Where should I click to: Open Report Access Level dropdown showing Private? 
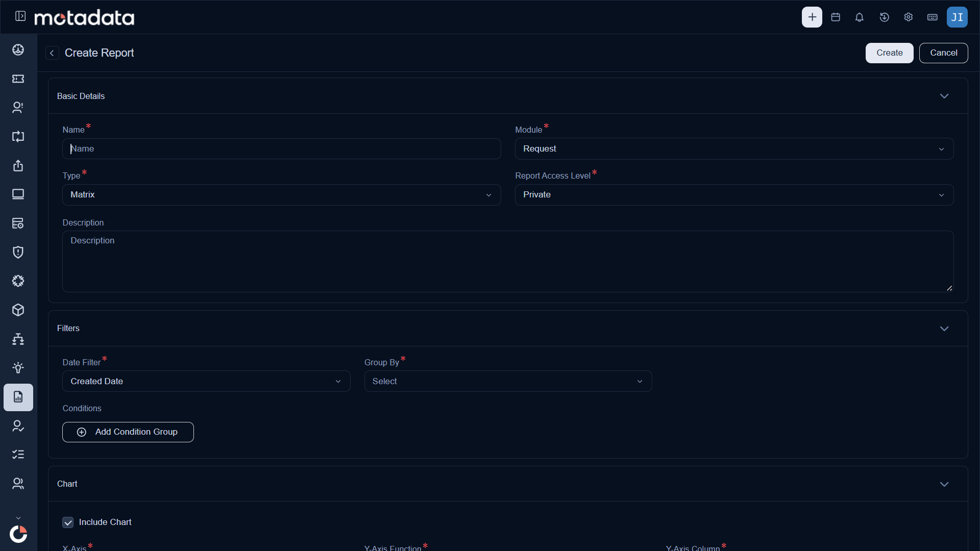[734, 195]
